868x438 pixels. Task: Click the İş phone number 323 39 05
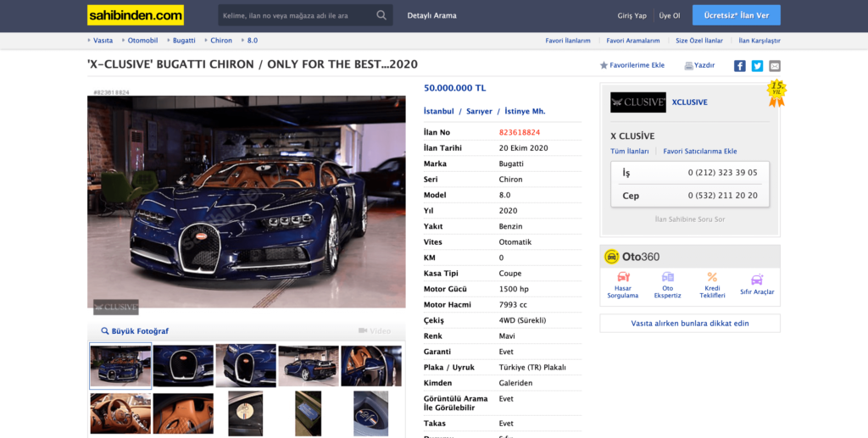tap(722, 173)
